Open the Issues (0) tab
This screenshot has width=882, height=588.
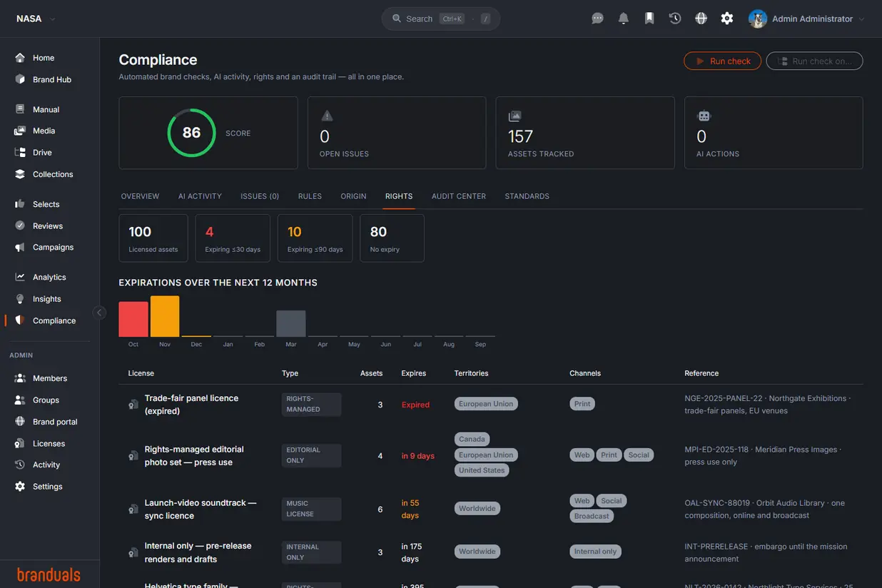260,196
